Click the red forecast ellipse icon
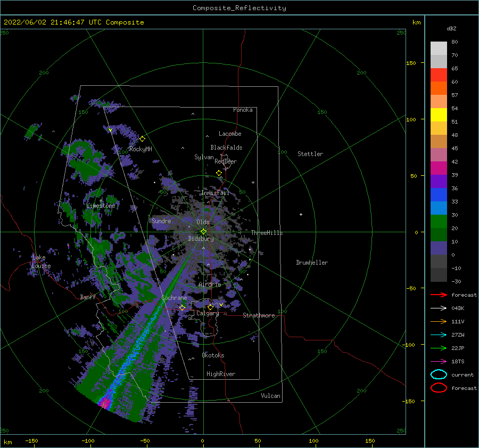This screenshot has height=448, width=479. 439,388
